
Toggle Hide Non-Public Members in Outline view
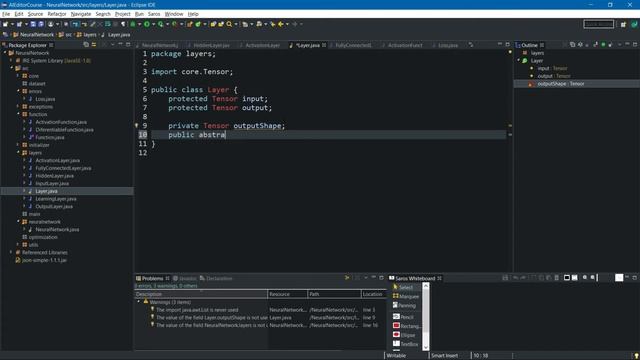(603, 44)
